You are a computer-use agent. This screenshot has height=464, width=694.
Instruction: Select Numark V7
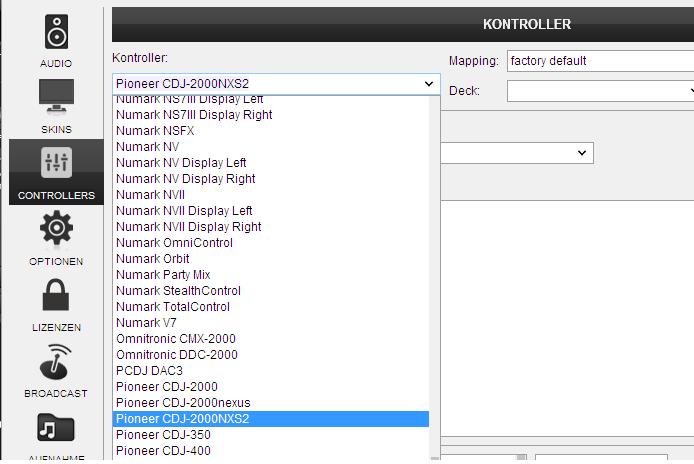(271, 322)
